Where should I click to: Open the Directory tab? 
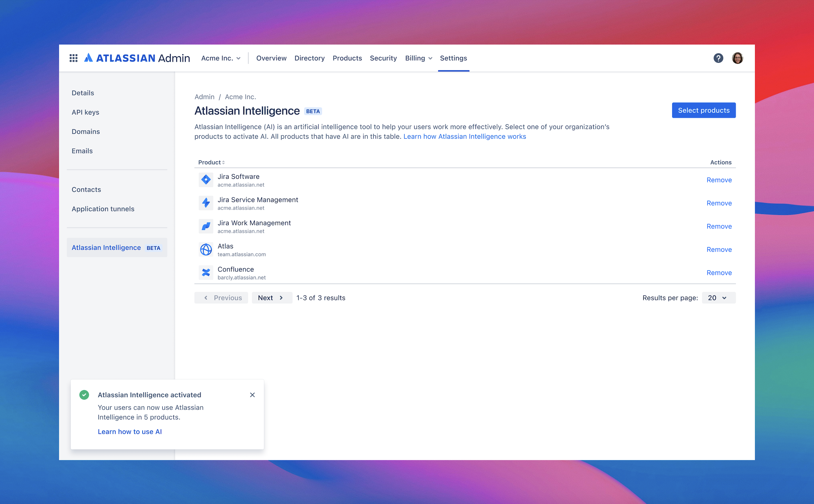pyautogui.click(x=309, y=58)
